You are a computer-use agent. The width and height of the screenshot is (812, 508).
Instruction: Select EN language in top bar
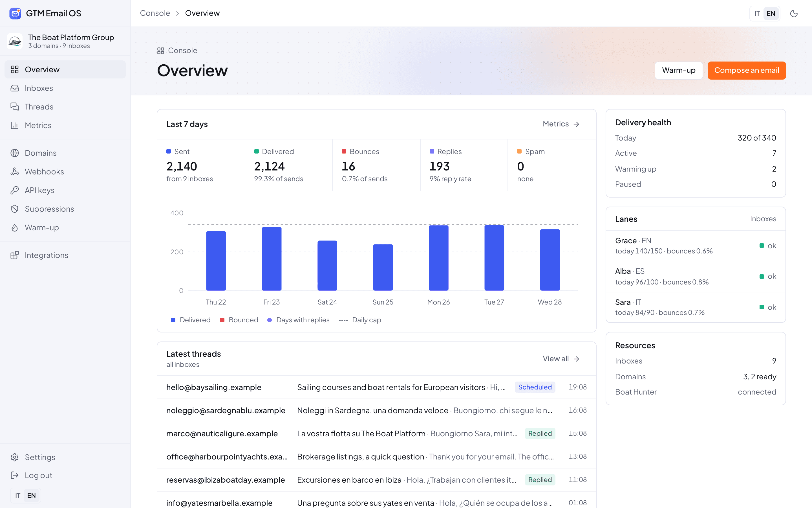tap(771, 14)
